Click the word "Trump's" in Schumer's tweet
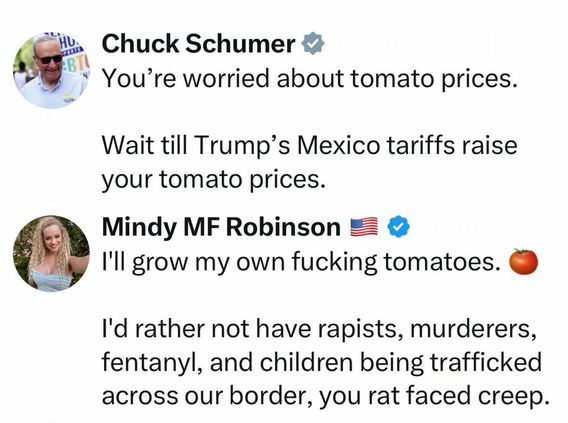The width and height of the screenshot is (568, 423). pos(242,145)
